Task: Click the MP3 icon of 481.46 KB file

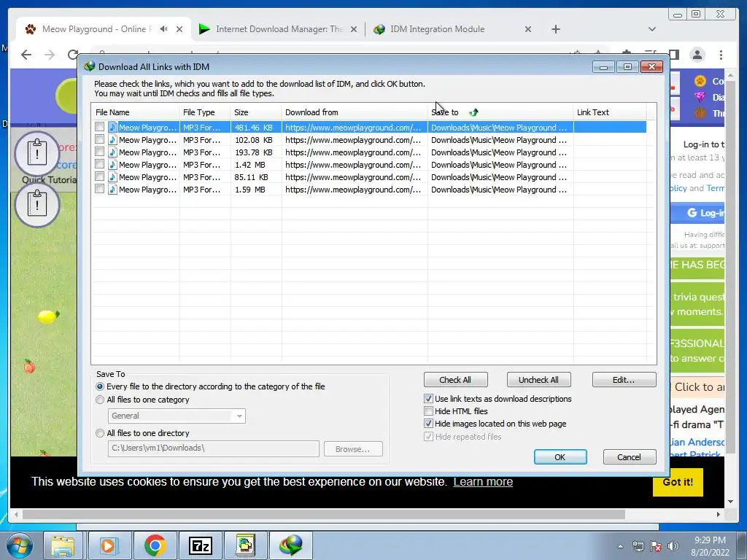Action: coord(112,127)
